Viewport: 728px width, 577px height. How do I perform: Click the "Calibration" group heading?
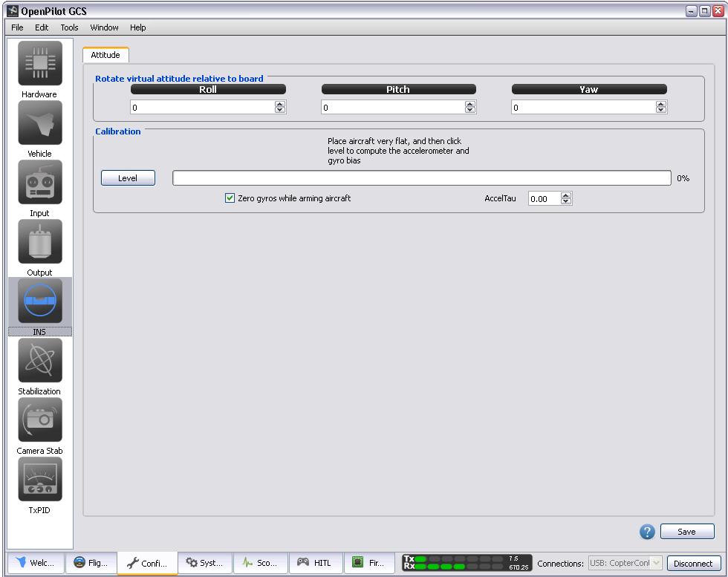click(x=118, y=131)
